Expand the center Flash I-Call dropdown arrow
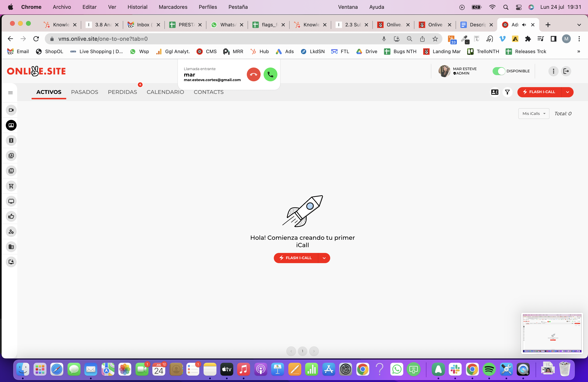 pos(324,258)
